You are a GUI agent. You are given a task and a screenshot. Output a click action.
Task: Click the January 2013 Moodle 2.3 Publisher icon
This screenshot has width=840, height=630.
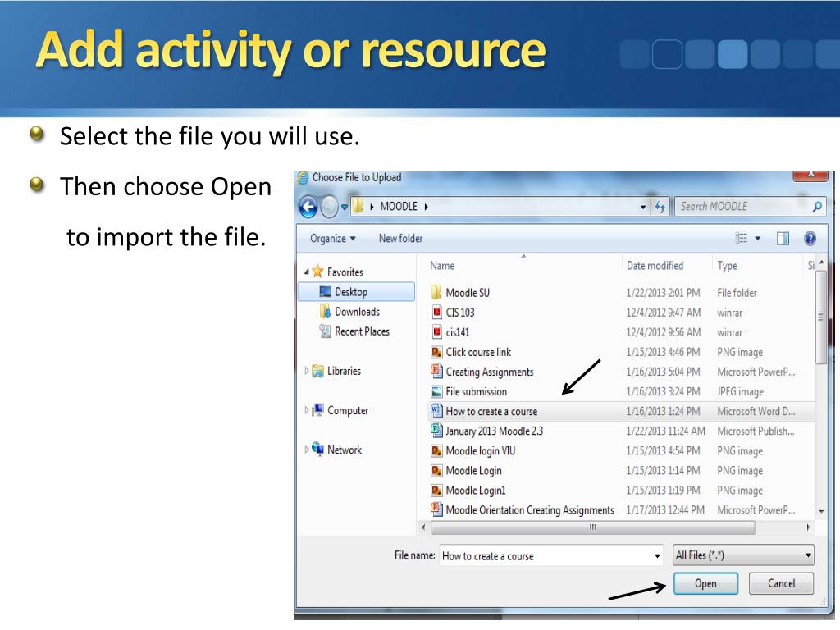point(436,430)
